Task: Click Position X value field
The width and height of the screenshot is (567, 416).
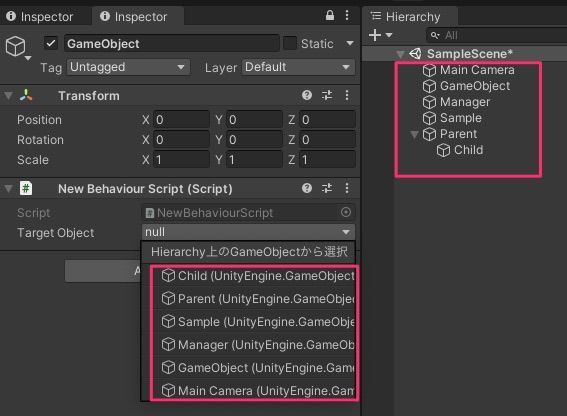Action: click(182, 119)
